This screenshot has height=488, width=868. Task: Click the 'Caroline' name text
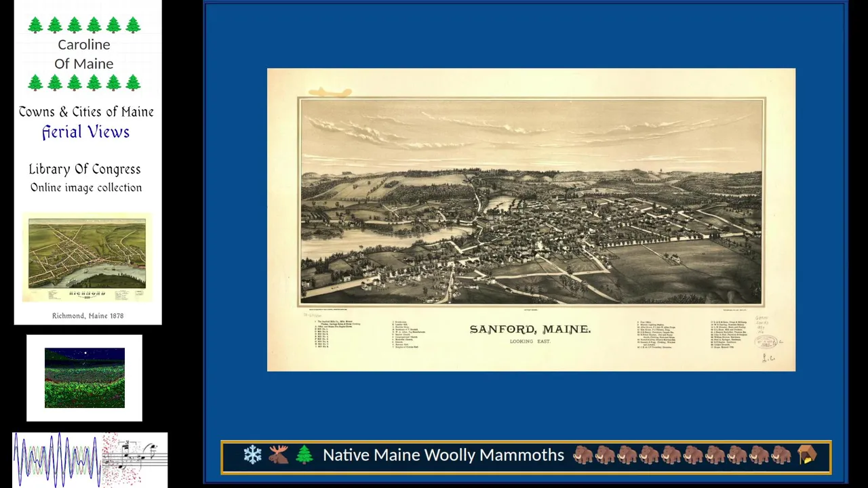tap(84, 45)
